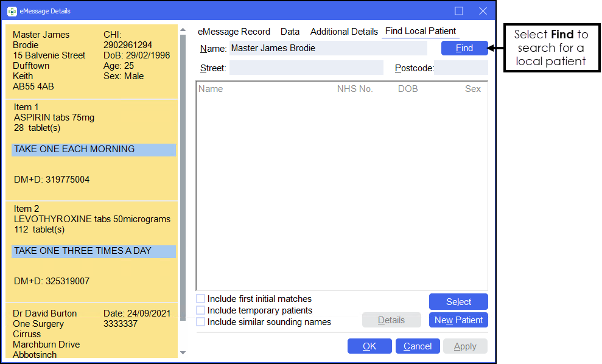
Task: Close the eMessage Details window
Action: click(x=483, y=11)
